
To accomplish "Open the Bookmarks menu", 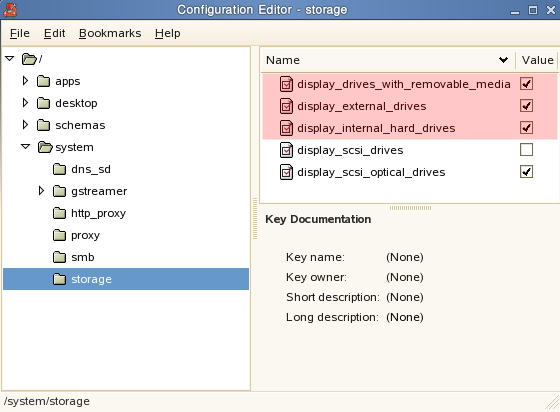I will pyautogui.click(x=110, y=33).
